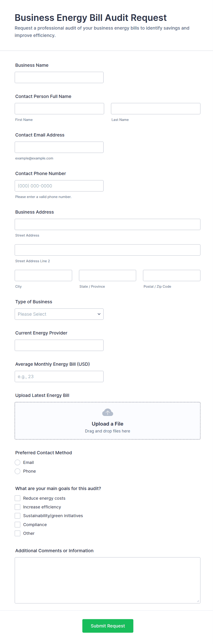Enable Sustainability/green initiatives checkbox

[17, 516]
